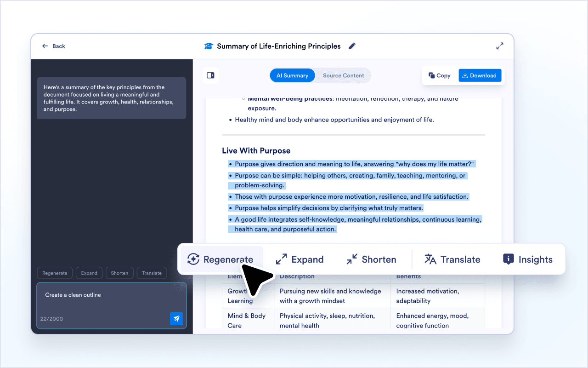The image size is (588, 368).
Task: Open Insights in the floating toolbar
Action: [x=528, y=259]
